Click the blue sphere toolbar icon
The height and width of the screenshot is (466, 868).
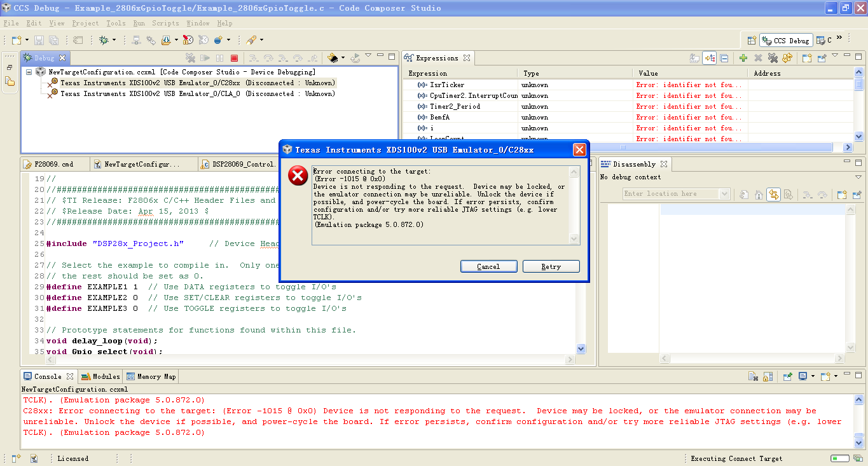pos(218,40)
